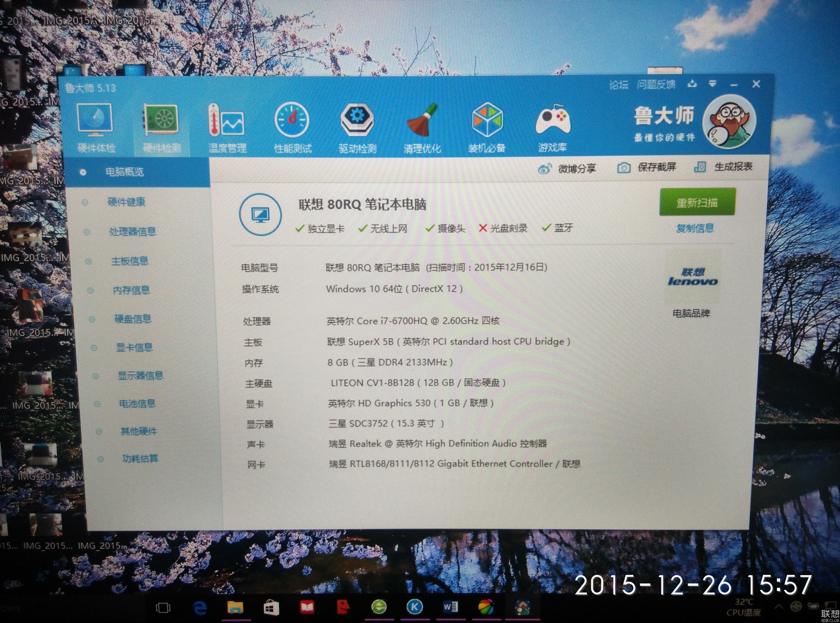Click memory text 8 GB 三星 DDR4
This screenshot has height=623, width=840.
point(390,362)
